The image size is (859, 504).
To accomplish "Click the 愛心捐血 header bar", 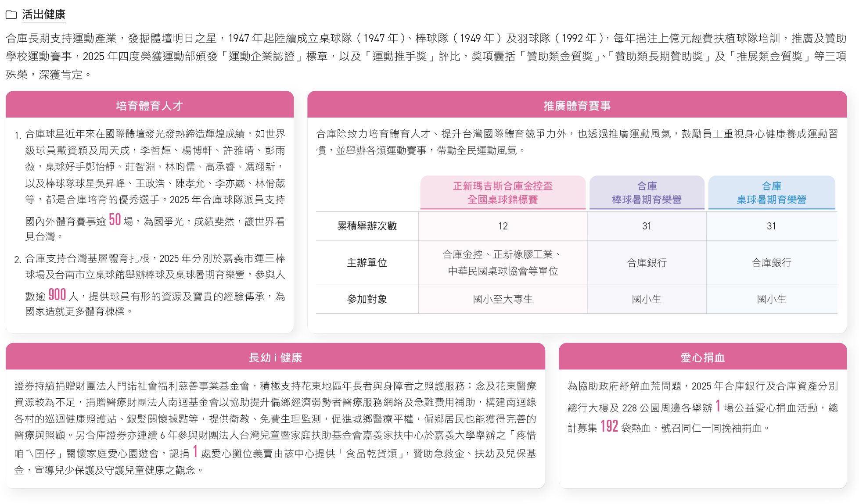I will coord(702,357).
